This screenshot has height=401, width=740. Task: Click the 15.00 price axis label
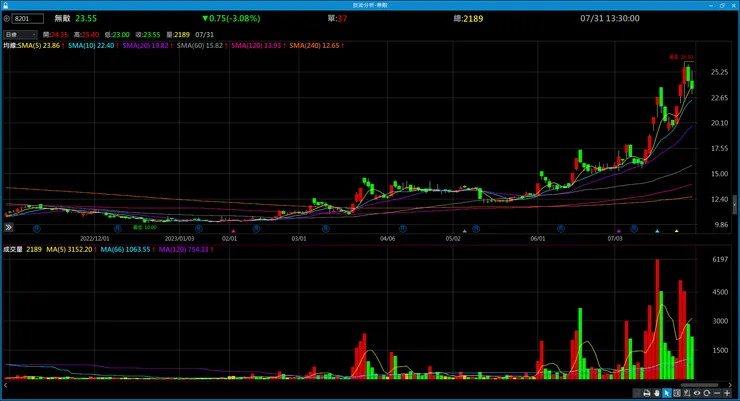(x=719, y=174)
